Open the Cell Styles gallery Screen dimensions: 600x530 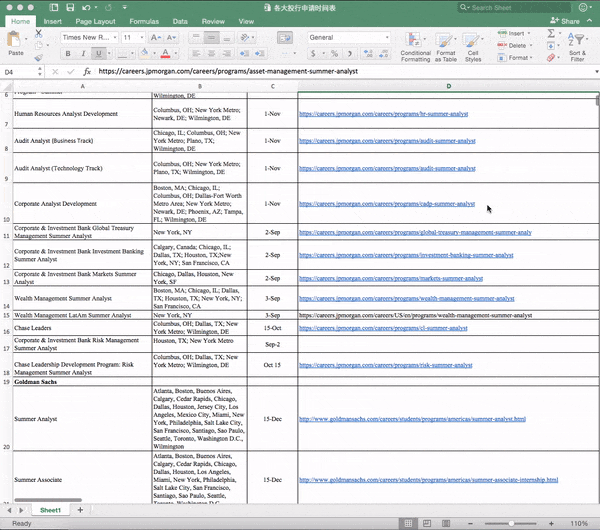point(473,47)
